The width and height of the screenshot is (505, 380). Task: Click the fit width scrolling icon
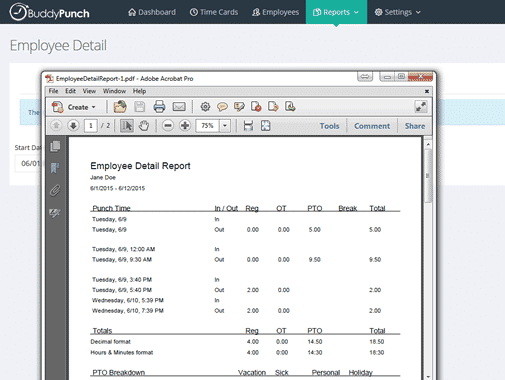click(248, 126)
